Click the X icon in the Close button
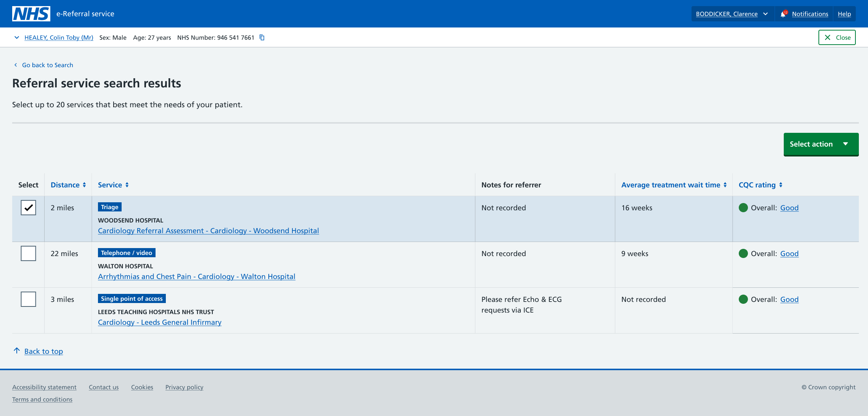The image size is (868, 416). [828, 37]
